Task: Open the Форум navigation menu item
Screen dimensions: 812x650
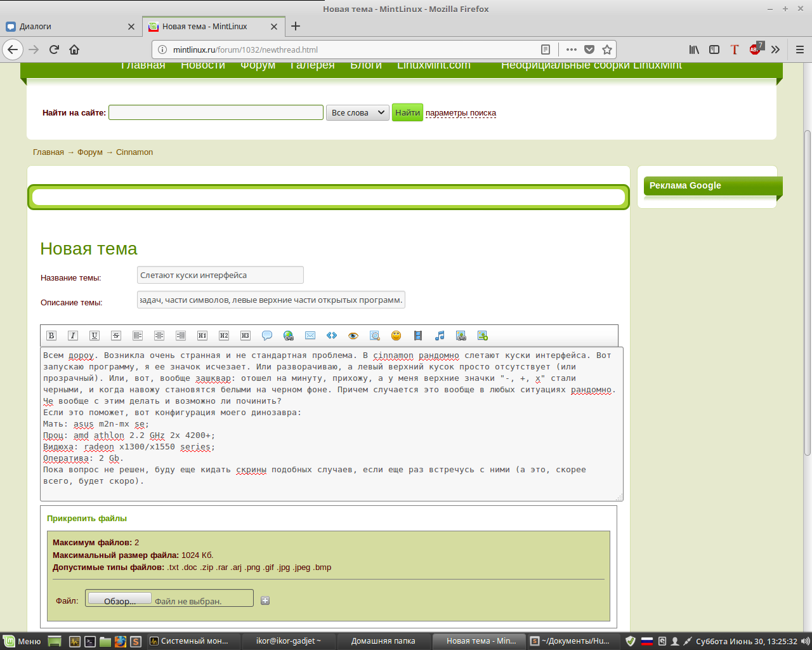Action: coord(258,66)
